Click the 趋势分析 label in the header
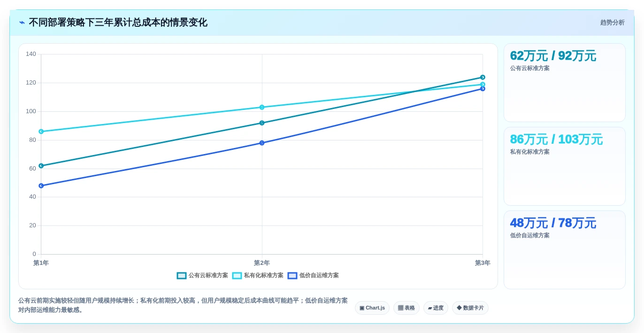Screen dimensions: 644x333 pyautogui.click(x=612, y=23)
